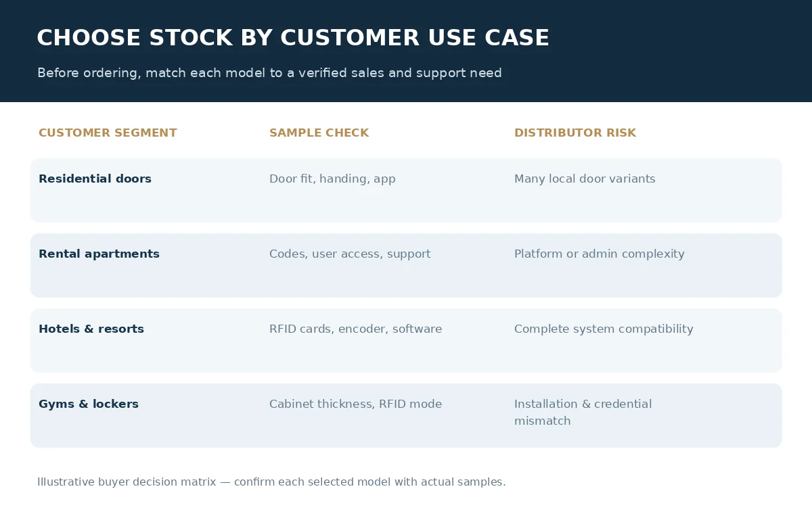
Task: Select the subtitle about matching each model
Action: [x=269, y=73]
